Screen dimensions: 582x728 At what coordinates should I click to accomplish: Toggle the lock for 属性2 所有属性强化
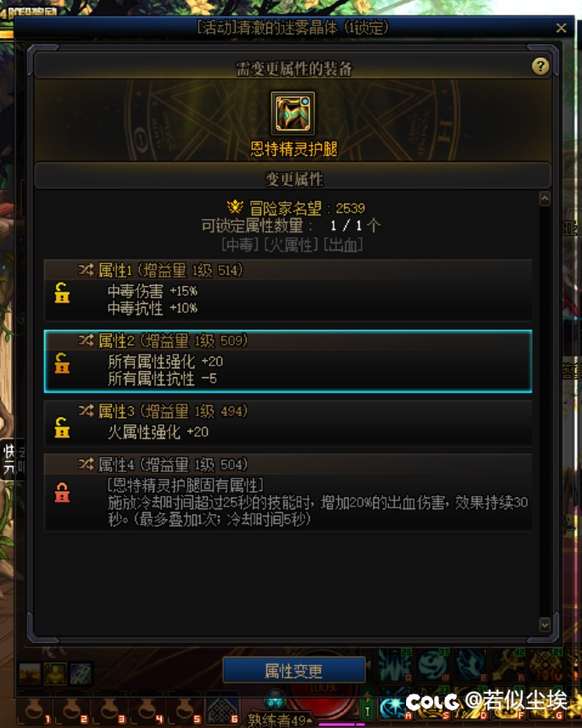pos(62,363)
